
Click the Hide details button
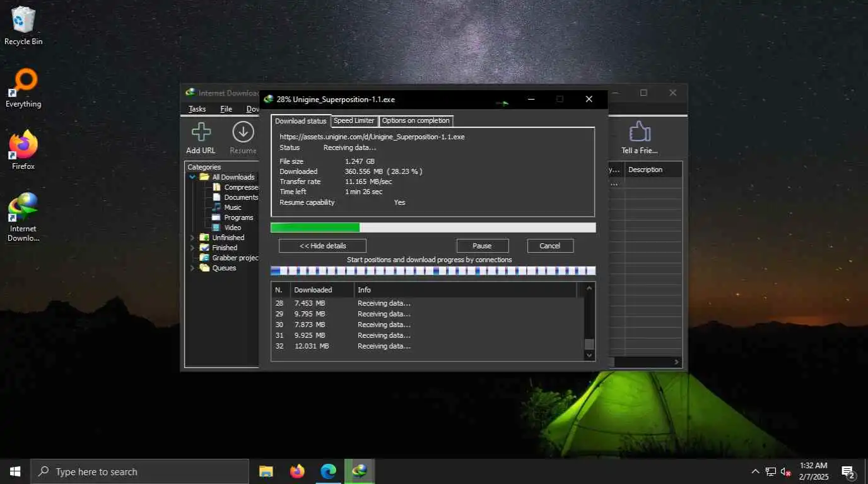pyautogui.click(x=322, y=246)
